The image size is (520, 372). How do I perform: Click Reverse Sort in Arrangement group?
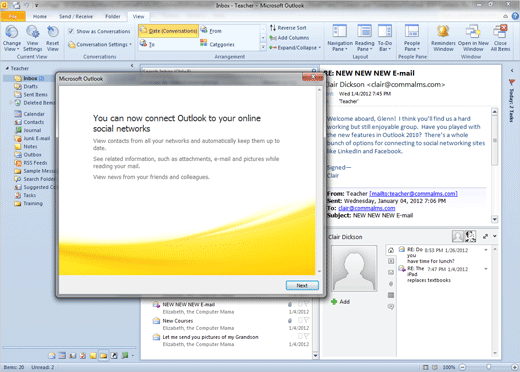click(x=288, y=28)
